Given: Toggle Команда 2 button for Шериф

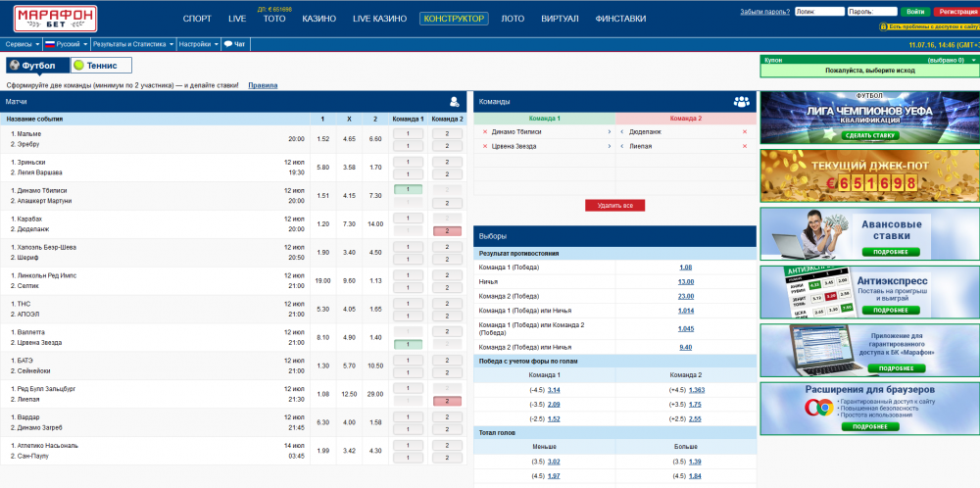Looking at the screenshot, I should [447, 259].
